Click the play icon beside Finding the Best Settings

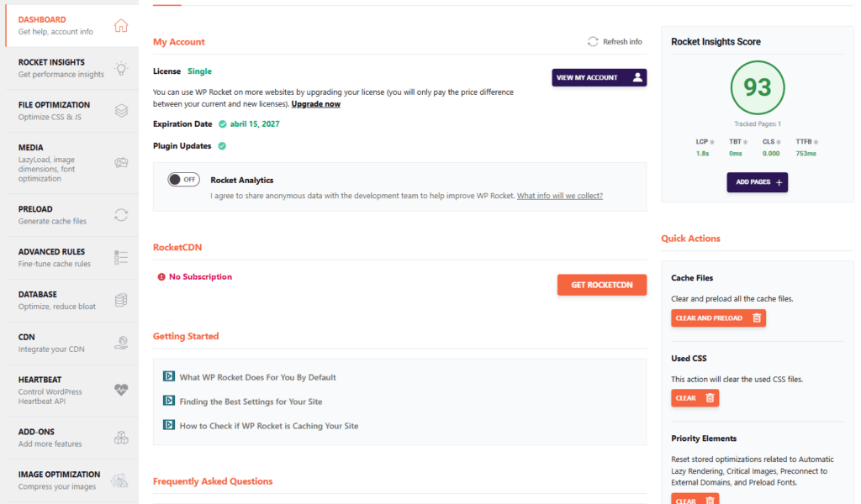click(169, 401)
